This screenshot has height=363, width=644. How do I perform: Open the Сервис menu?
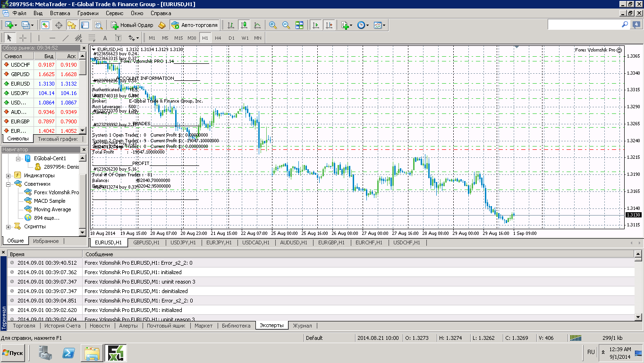(114, 13)
